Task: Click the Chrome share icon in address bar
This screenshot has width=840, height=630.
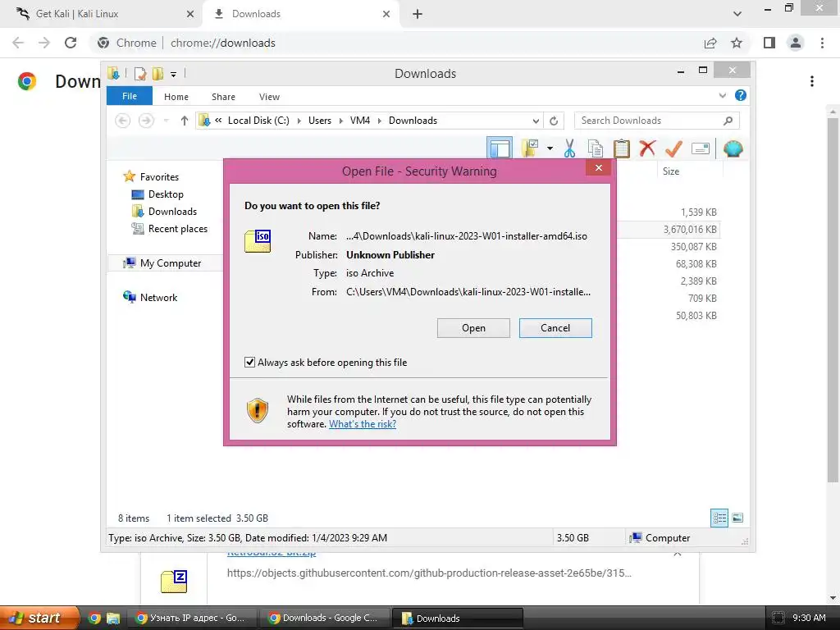Action: pyautogui.click(x=710, y=43)
